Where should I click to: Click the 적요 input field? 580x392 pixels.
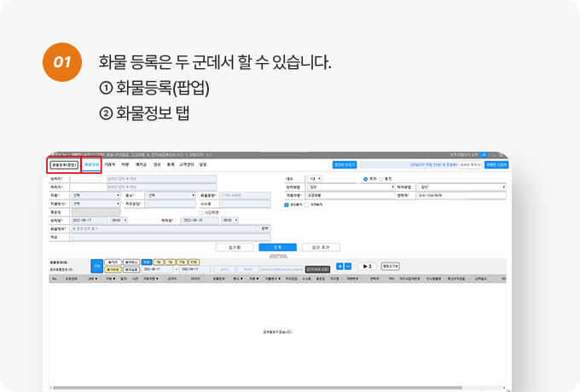(171, 237)
